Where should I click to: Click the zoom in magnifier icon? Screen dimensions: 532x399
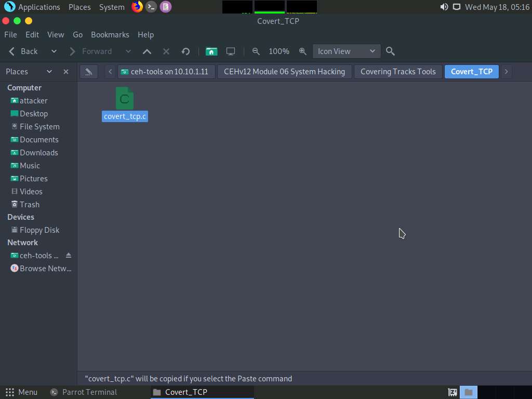click(302, 51)
